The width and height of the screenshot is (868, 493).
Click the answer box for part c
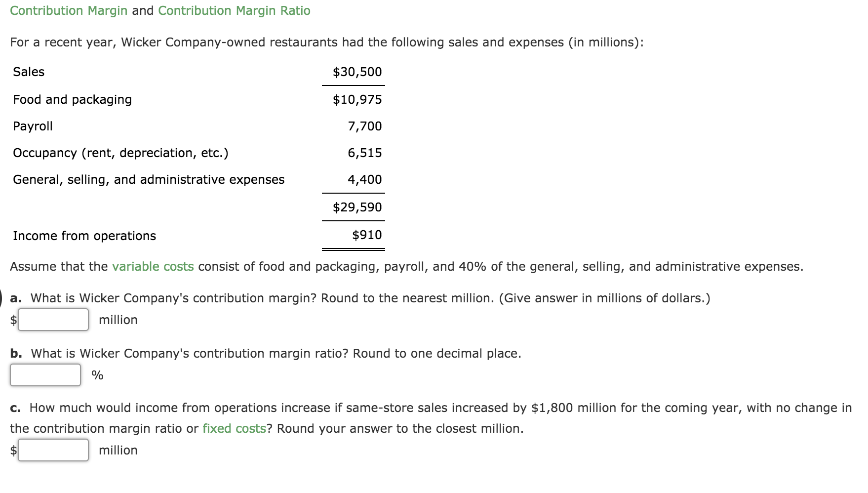coord(53,450)
